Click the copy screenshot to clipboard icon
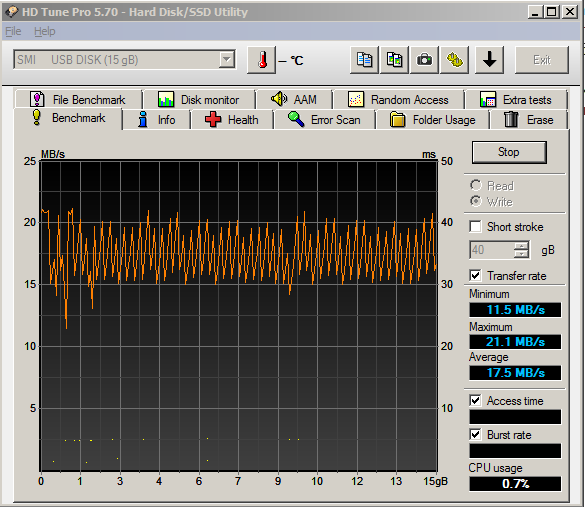Viewport: 585px width, 507px height. 394,60
